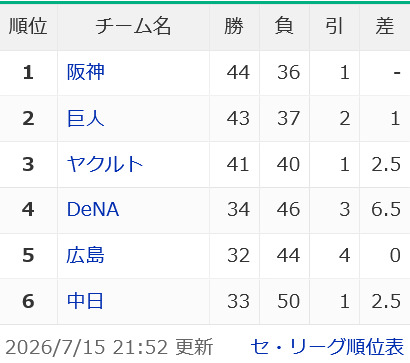Click 巨人's loss count 37
The image size is (410, 363).
click(x=288, y=118)
